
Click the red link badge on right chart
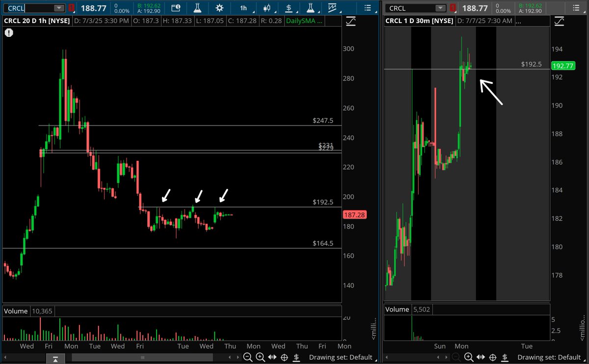coord(453,8)
